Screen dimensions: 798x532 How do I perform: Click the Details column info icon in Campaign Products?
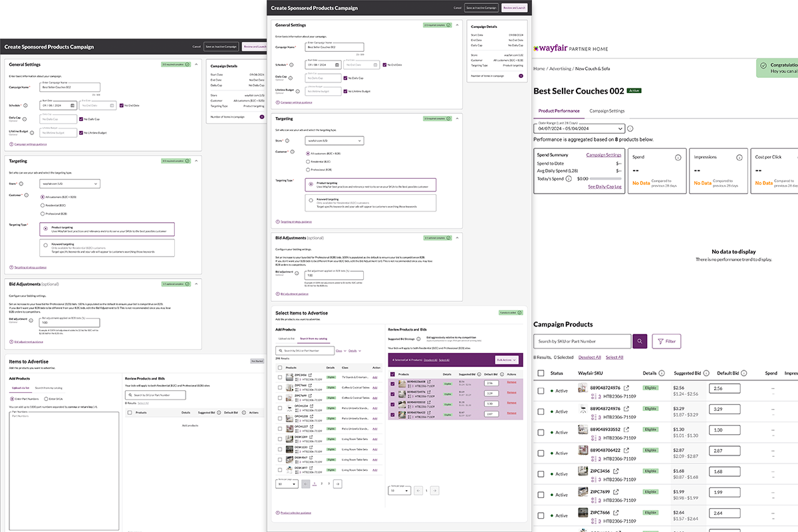pyautogui.click(x=661, y=374)
